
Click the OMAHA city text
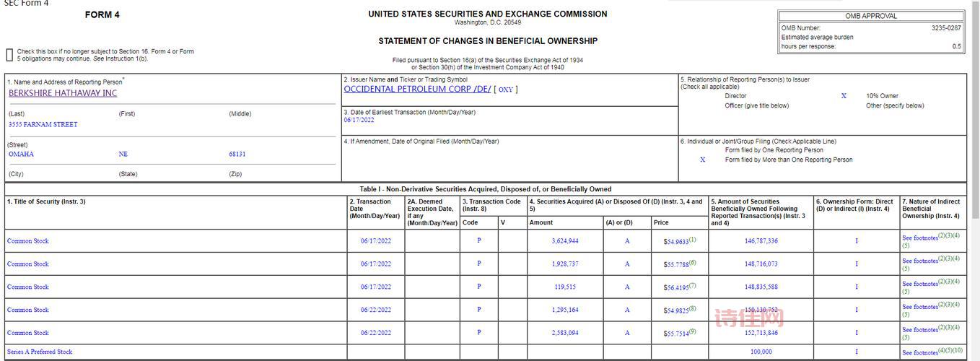coord(21,155)
